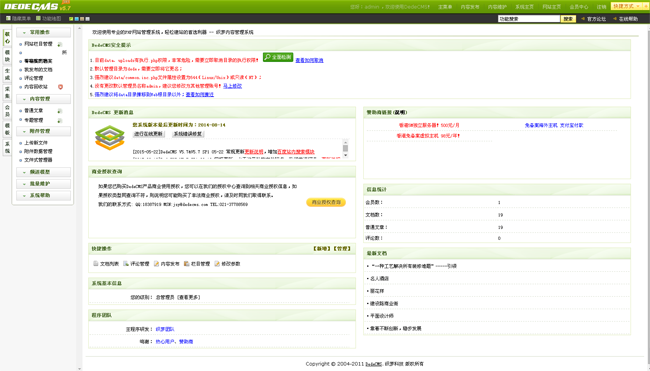The width and height of the screenshot is (650, 371).
Task: Click the stacked-layers DedeCMS update image
Action: coord(109,137)
